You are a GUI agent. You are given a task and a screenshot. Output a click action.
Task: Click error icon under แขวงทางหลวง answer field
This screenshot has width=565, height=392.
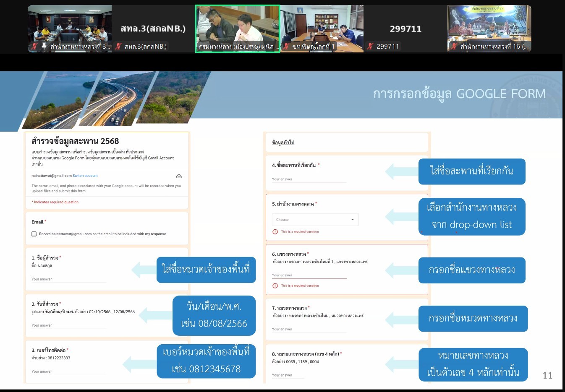tap(275, 286)
